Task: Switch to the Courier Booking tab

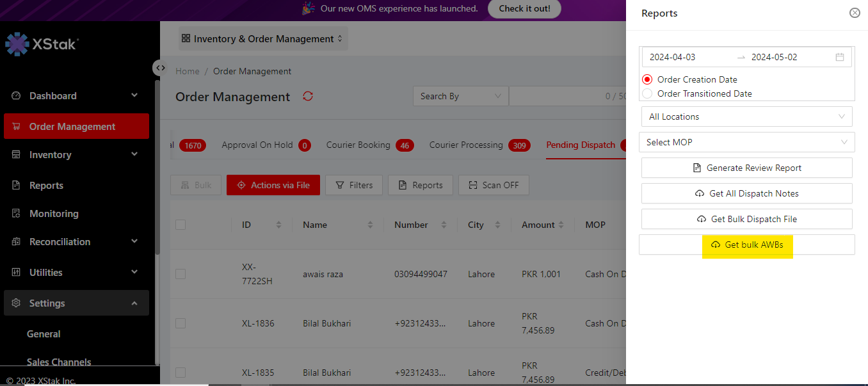Action: point(358,145)
